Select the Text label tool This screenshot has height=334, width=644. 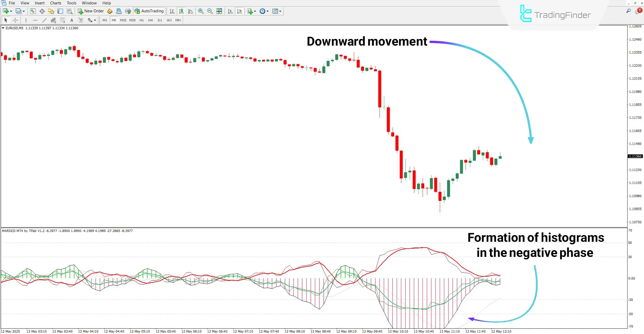pos(81,20)
